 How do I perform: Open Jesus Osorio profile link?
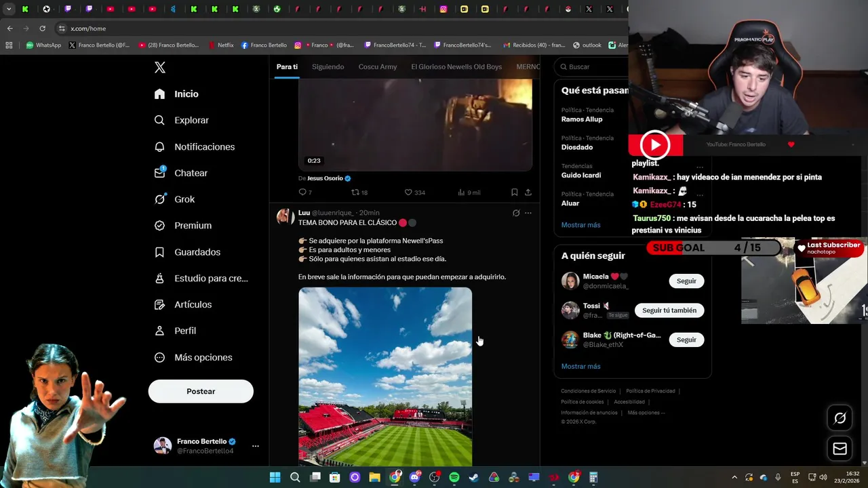coord(325,178)
